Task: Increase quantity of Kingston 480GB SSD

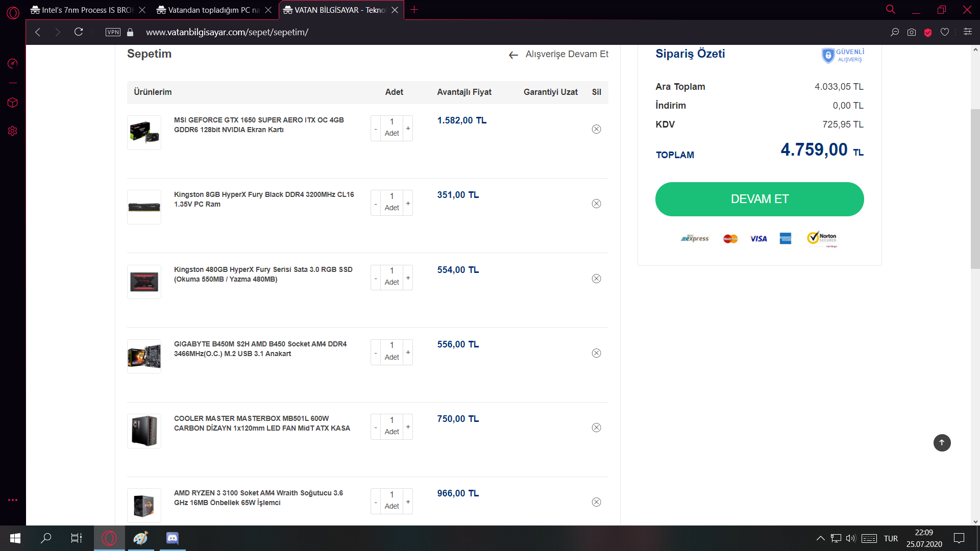Action: 408,278
